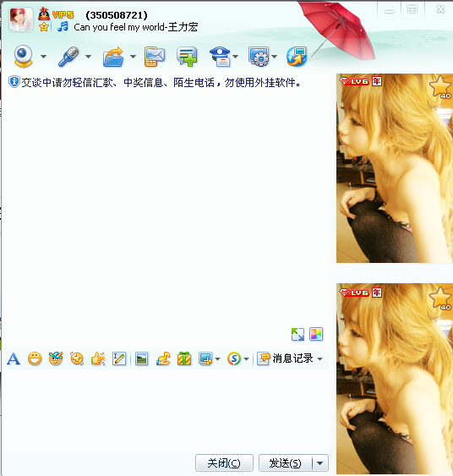The width and height of the screenshot is (453, 476).
Task: Open Sogou search S icon
Action: coord(234,358)
